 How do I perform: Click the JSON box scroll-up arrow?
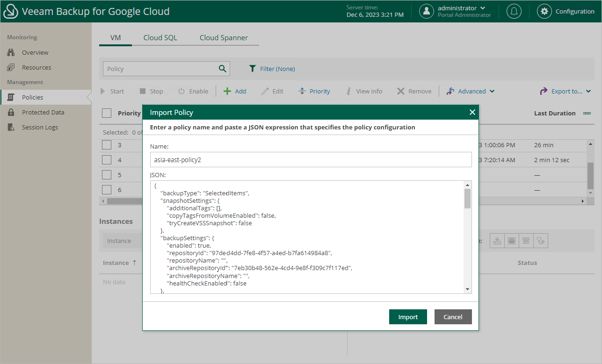pyautogui.click(x=467, y=185)
